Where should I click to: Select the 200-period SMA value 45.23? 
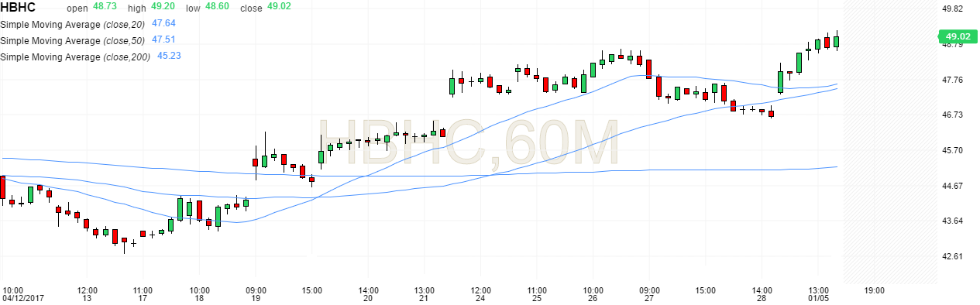(169, 56)
